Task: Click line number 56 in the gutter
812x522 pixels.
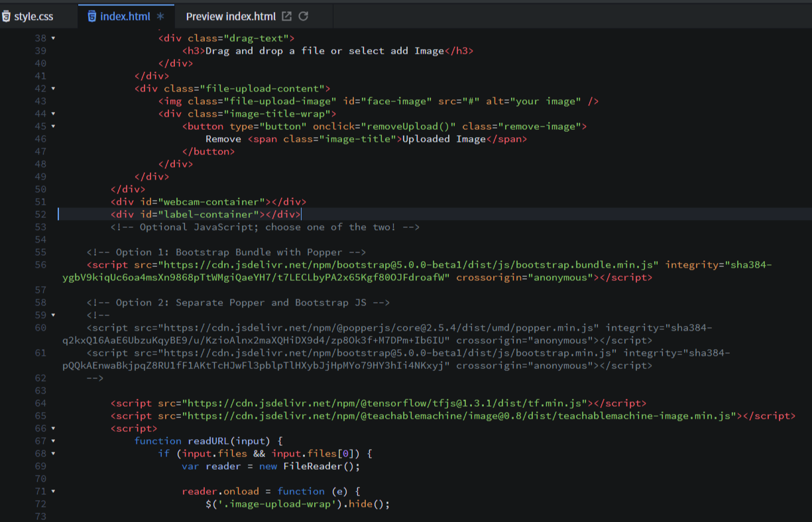Action: pos(40,265)
